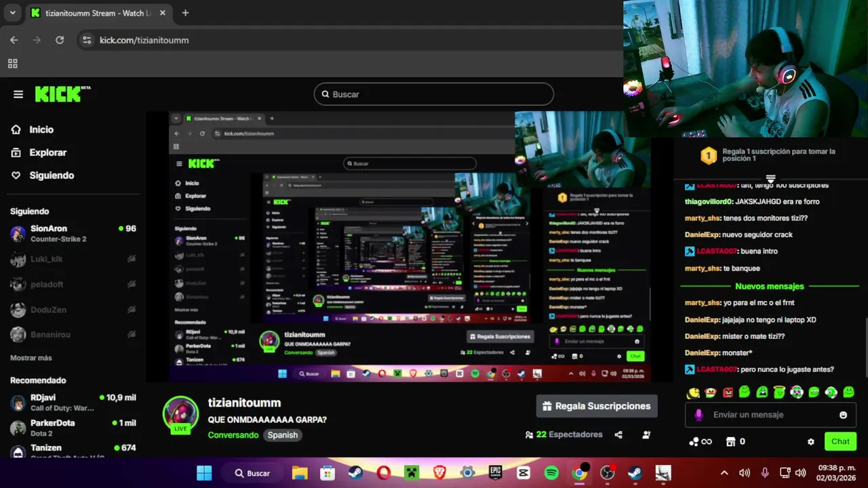Open Spotify from the taskbar
The height and width of the screenshot is (488, 868).
551,473
